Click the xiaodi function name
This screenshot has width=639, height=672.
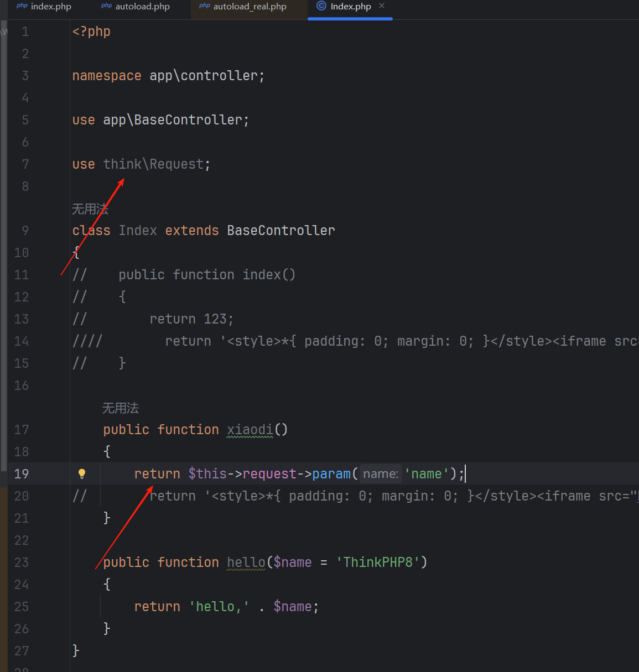[250, 430]
